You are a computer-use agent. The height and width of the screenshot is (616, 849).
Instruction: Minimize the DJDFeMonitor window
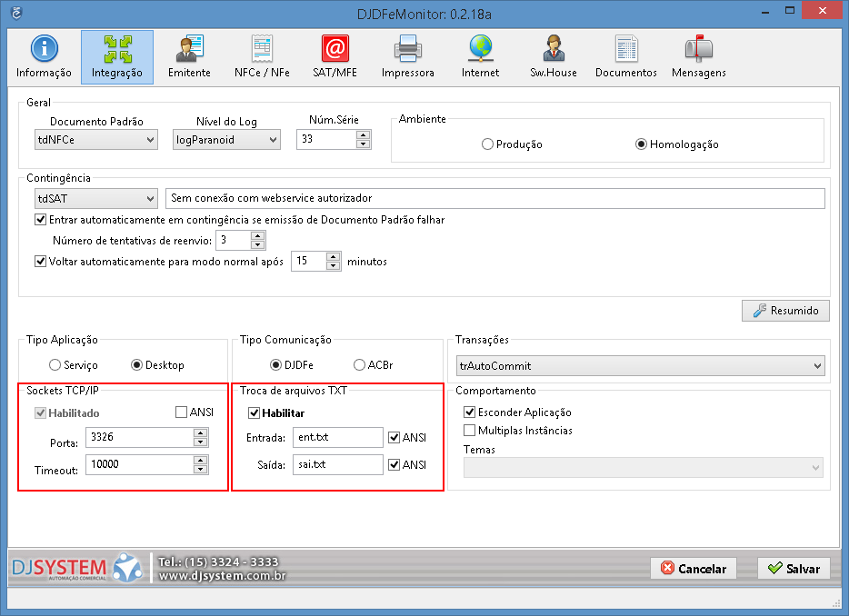765,12
